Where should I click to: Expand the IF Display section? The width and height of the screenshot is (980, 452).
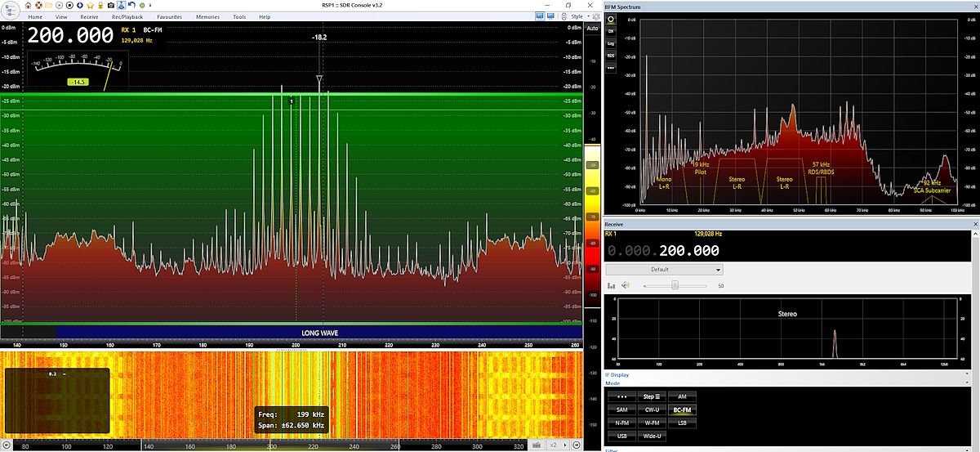tap(617, 375)
